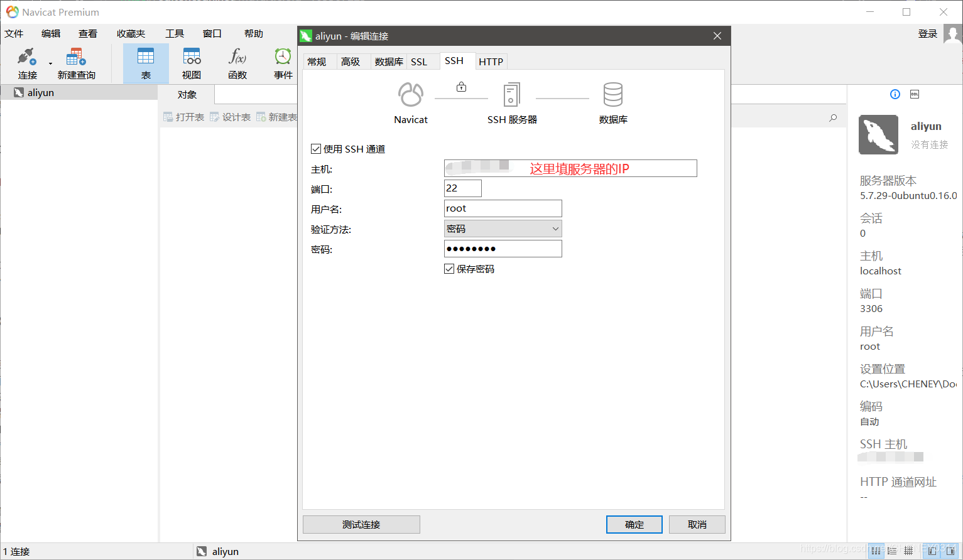Show the info panel icon
The image size is (963, 560).
pyautogui.click(x=895, y=94)
